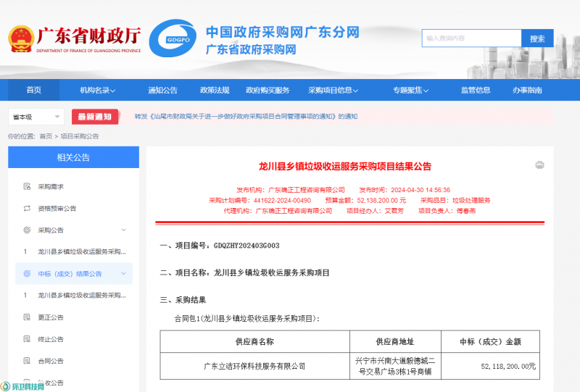Open the 转发汕尾市财政局 notice link
580x392 pixels.
(x=246, y=117)
